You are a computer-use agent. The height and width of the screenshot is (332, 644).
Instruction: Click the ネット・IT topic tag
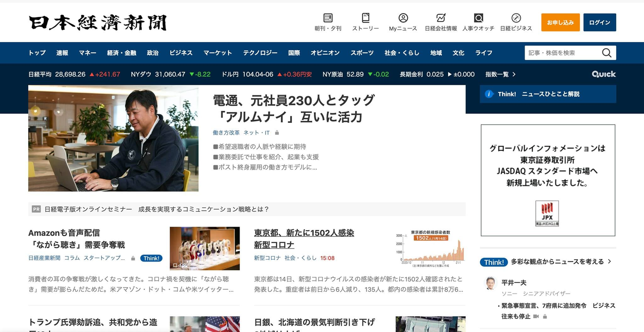point(257,133)
